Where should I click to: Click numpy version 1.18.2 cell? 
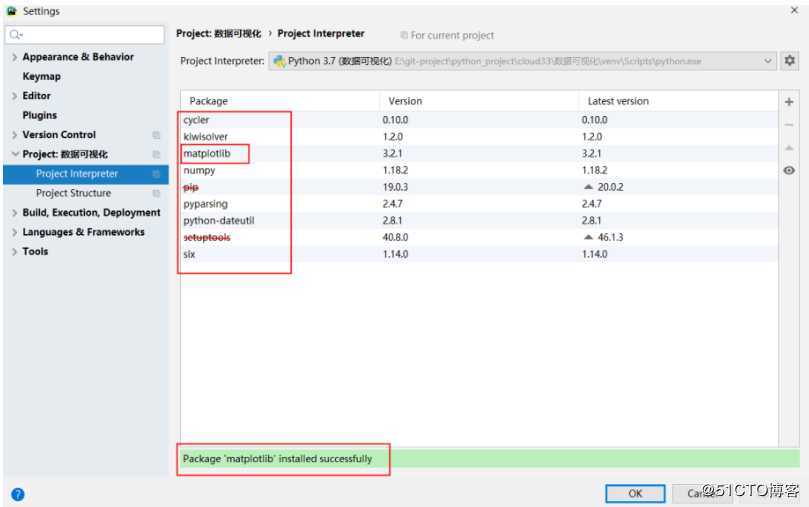pyautogui.click(x=395, y=170)
